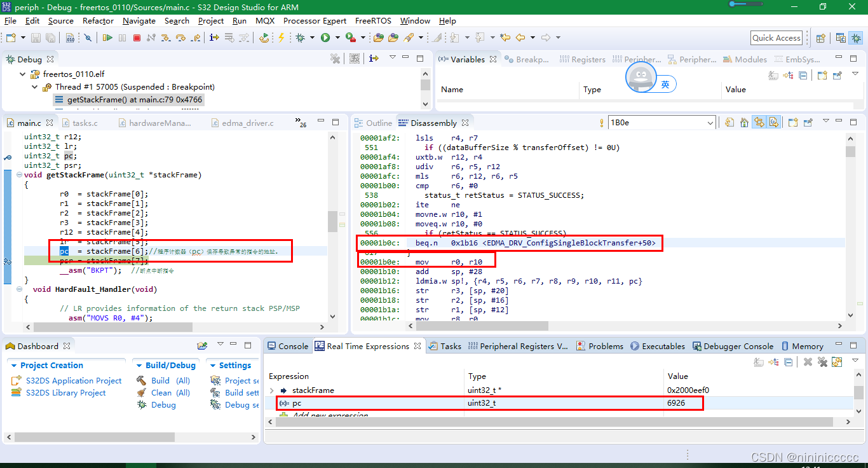Click the Last Edit Location icon
This screenshot has height=468, width=868.
point(505,38)
